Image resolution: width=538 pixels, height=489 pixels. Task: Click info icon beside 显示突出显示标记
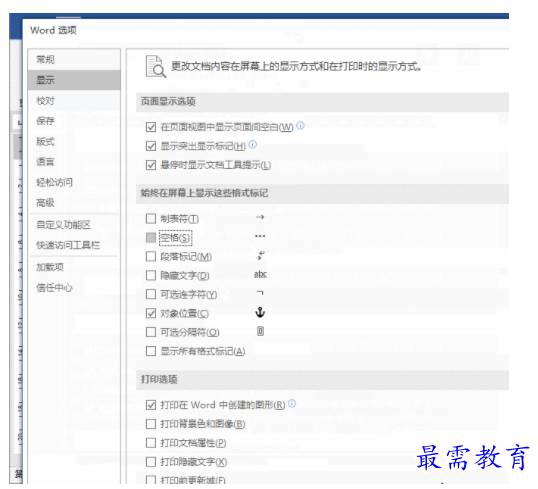(253, 144)
